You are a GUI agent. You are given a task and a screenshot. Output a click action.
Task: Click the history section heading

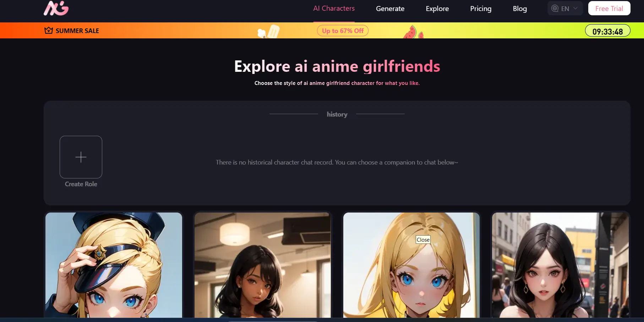pyautogui.click(x=337, y=114)
